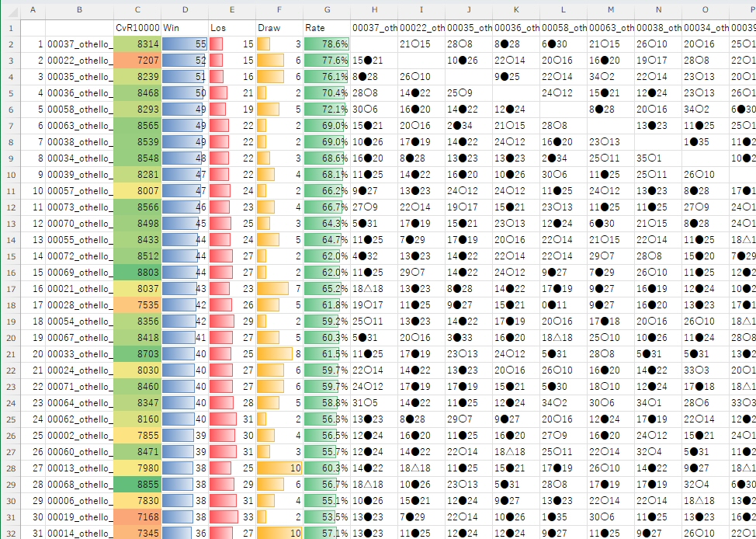Select the 00036_oth header cell in row 1

pos(516,27)
